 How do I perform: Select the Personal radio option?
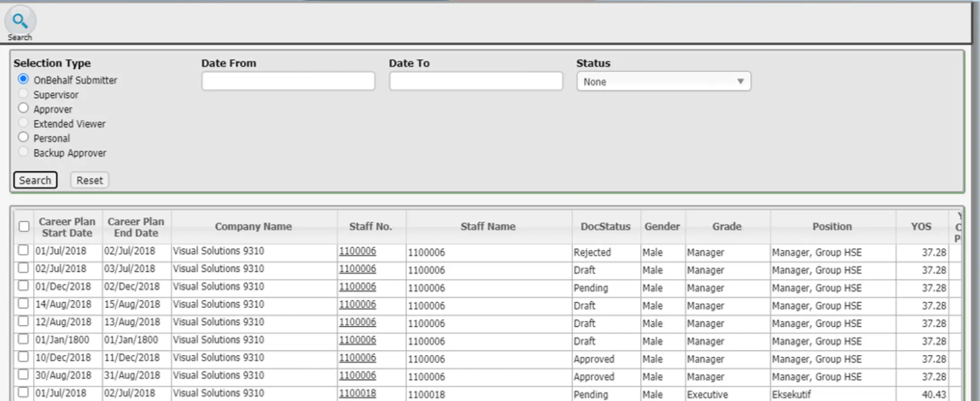click(x=23, y=137)
